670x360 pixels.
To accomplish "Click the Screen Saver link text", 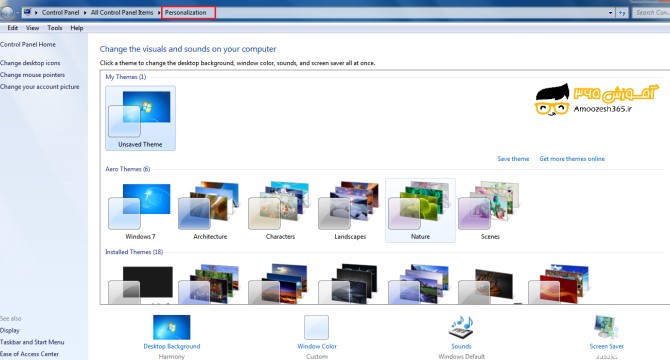I will coord(606,346).
